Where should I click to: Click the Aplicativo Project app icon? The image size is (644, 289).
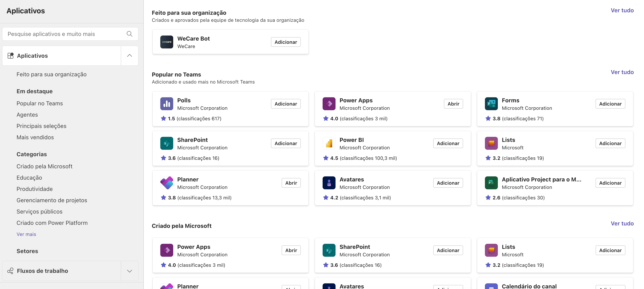491,183
